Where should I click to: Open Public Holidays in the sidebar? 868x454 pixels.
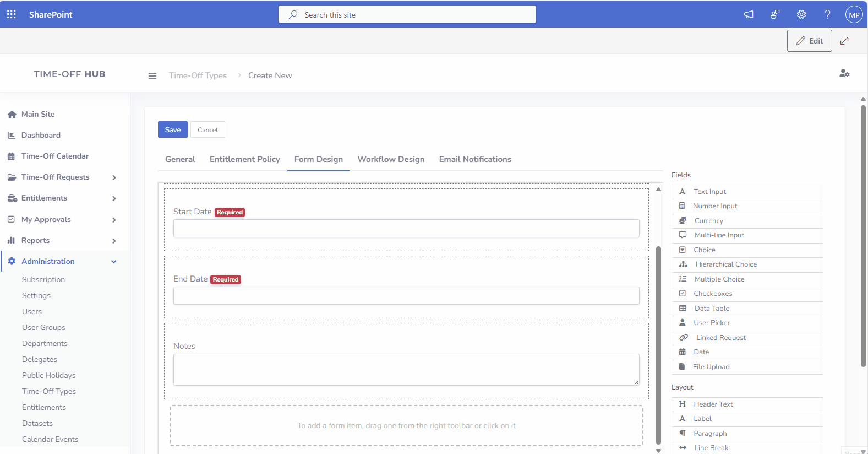click(x=48, y=375)
